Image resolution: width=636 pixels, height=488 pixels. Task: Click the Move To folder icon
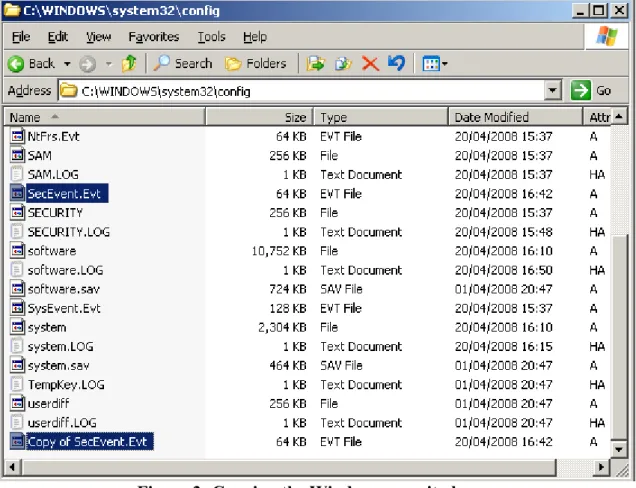tap(316, 64)
